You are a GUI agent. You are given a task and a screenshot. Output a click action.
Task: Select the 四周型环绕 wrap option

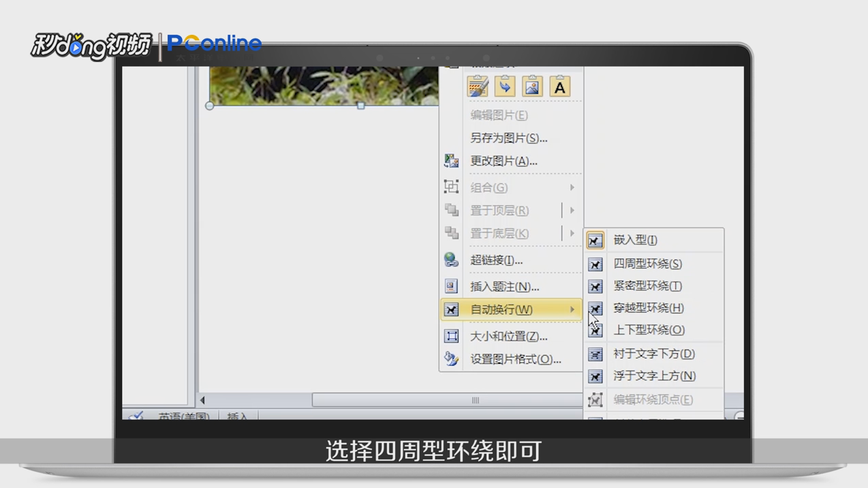pos(647,264)
